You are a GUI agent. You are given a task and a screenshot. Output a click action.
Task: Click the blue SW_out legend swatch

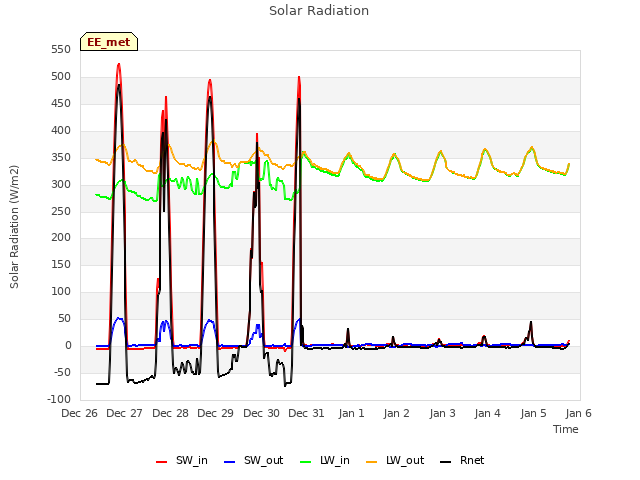pyautogui.click(x=230, y=462)
